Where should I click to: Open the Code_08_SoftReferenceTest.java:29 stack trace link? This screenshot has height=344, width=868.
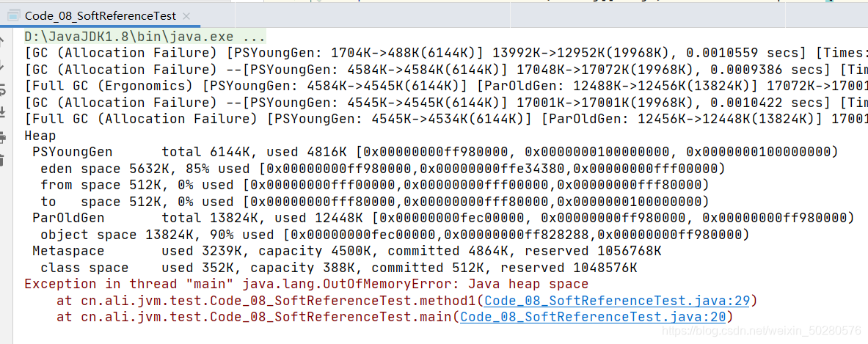(x=617, y=301)
